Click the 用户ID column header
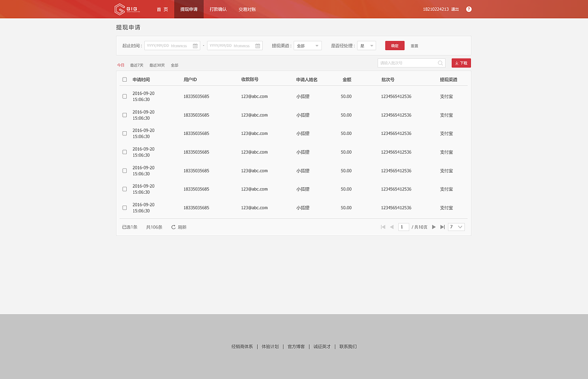Image resolution: width=588 pixels, height=379 pixels. point(190,79)
